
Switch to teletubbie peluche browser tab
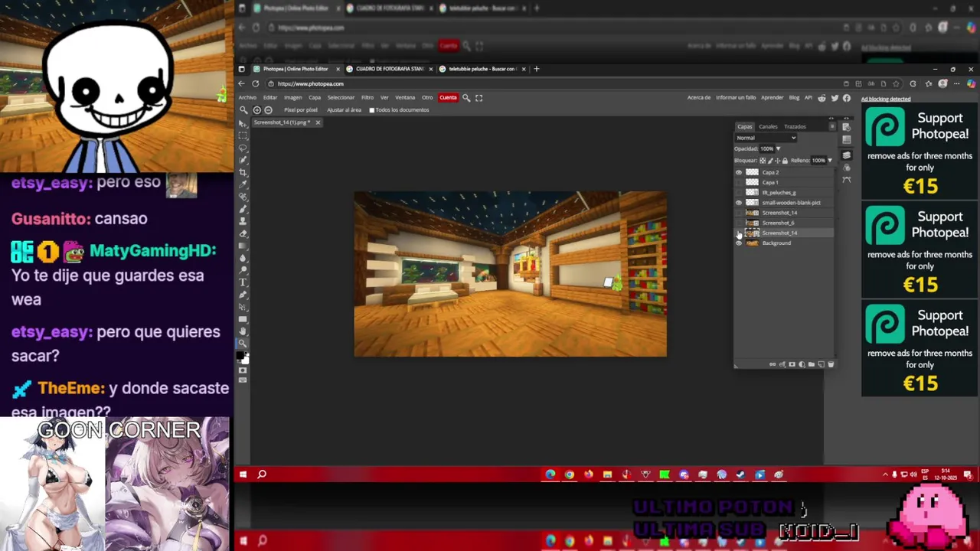(482, 69)
